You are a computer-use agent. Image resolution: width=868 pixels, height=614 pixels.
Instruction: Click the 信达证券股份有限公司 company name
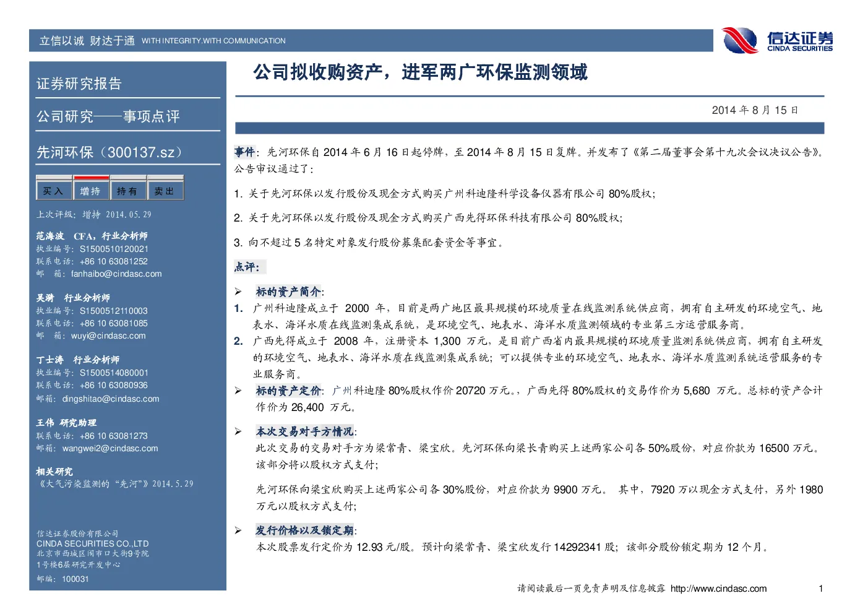[x=77, y=534]
